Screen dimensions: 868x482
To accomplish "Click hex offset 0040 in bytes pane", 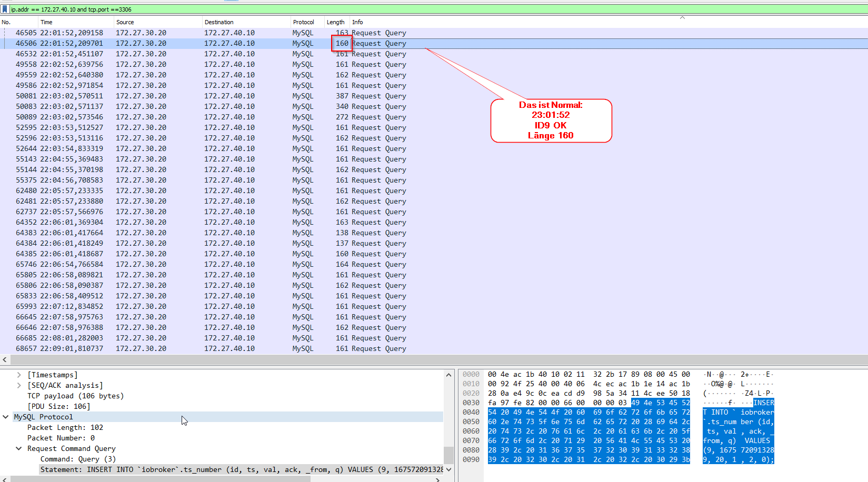I will [x=471, y=413].
